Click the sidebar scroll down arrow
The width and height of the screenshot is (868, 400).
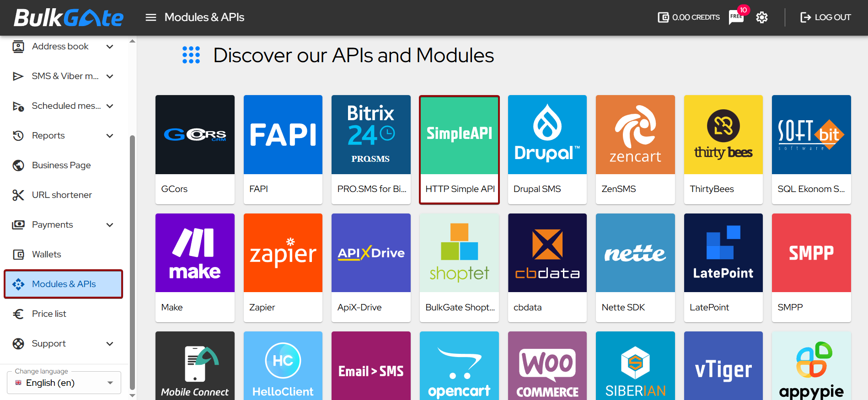132,396
